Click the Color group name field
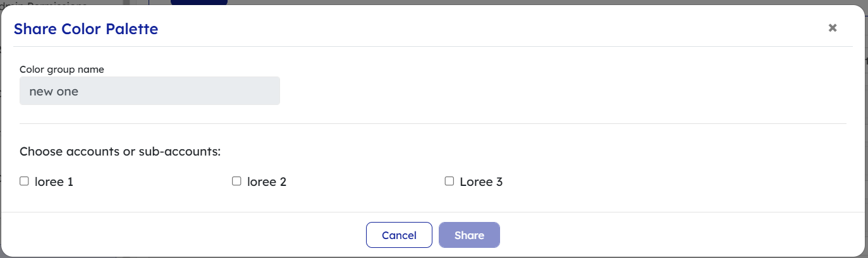Viewport: 868px width, 258px height. point(150,91)
